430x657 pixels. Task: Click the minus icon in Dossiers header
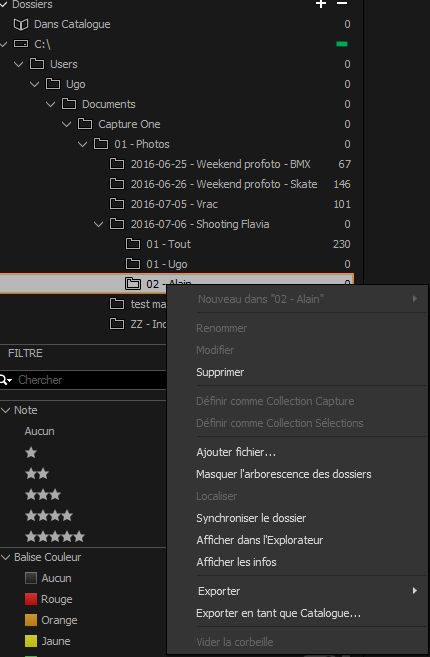(342, 3)
